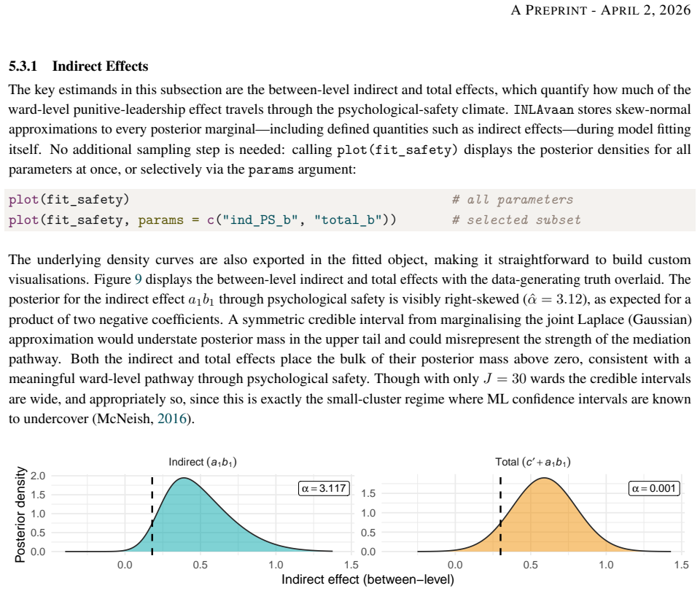This screenshot has width=700, height=591.
Task: Click the 5.3.1 Indirect Effects heading
Action: [79, 66]
